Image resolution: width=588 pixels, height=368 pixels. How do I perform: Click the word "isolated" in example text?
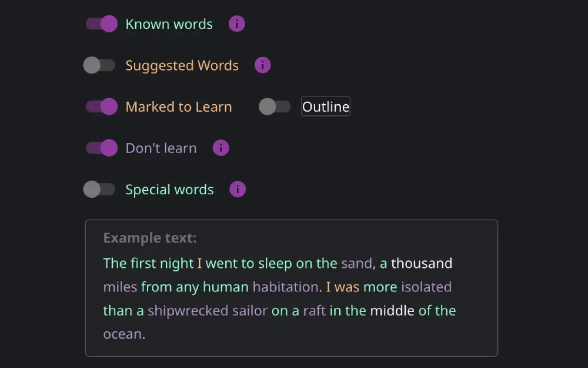click(x=426, y=287)
